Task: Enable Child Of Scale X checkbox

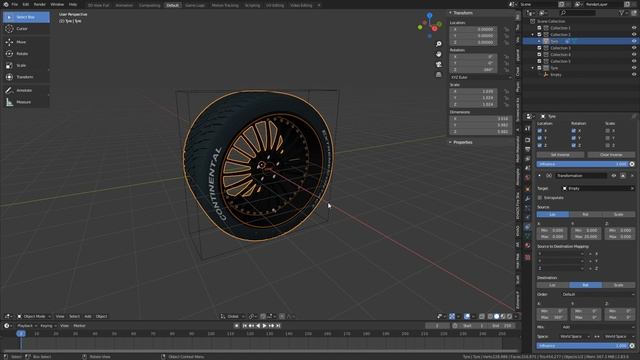Action: (607, 131)
